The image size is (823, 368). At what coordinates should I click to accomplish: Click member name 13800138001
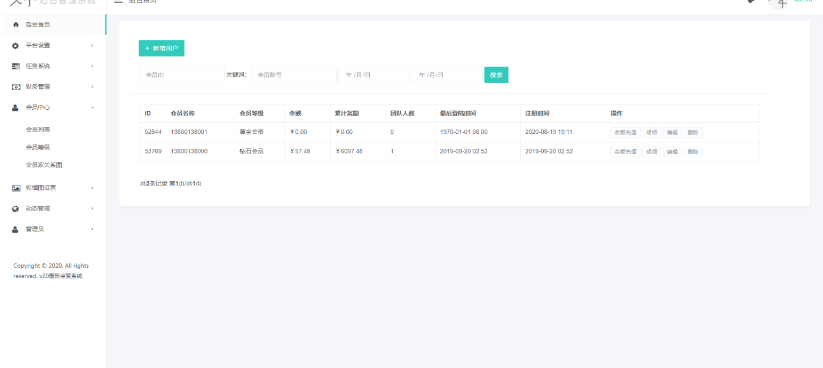point(189,132)
